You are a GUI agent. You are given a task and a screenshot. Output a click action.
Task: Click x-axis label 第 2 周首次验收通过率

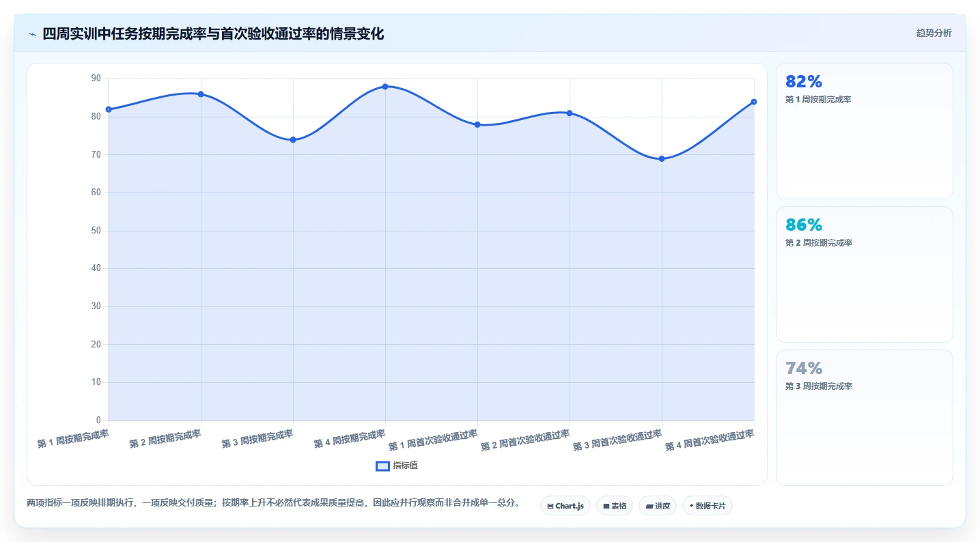pyautogui.click(x=525, y=440)
